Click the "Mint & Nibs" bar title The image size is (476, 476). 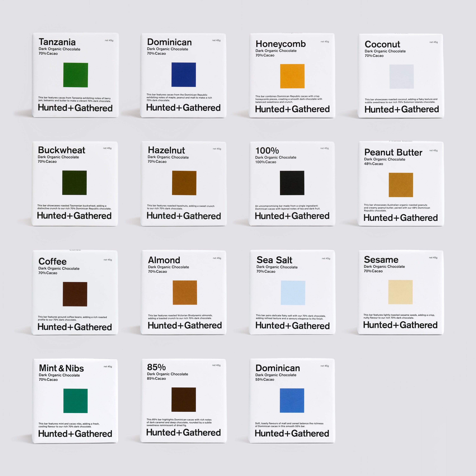(x=61, y=368)
